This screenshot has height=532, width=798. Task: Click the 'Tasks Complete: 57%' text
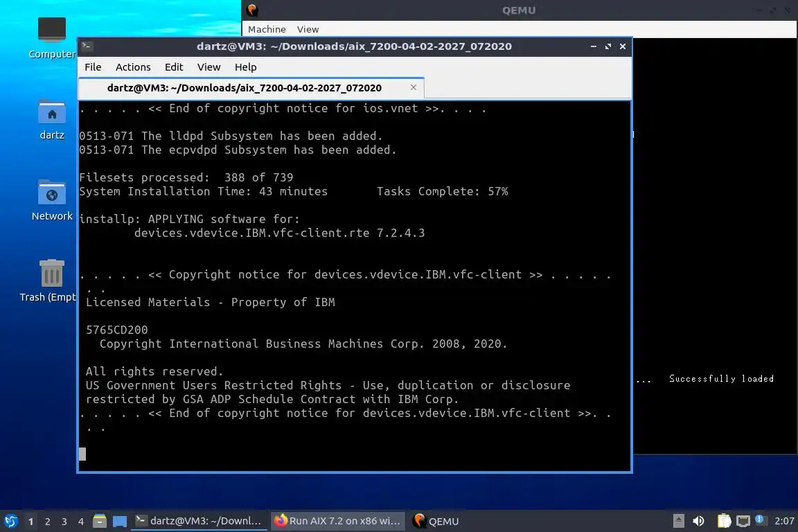pyautogui.click(x=442, y=191)
